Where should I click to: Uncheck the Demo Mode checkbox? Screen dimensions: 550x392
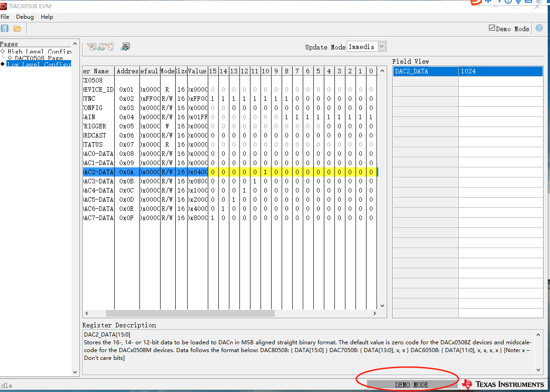[492, 28]
